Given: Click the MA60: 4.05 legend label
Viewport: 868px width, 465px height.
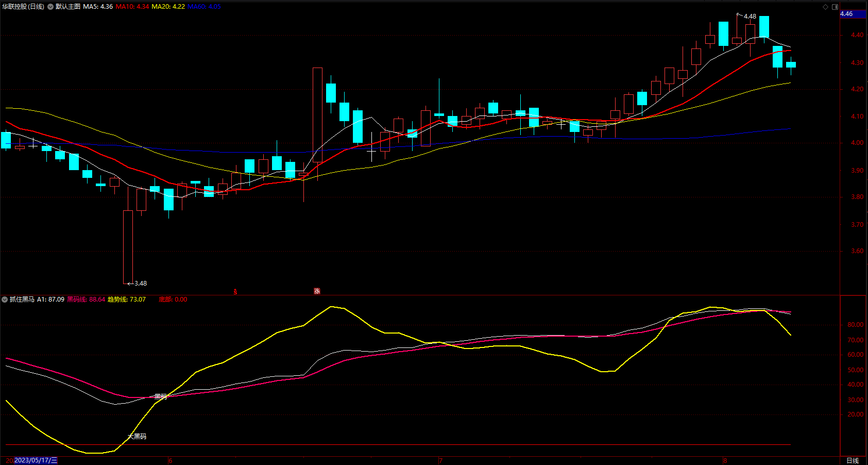Looking at the screenshot, I should (x=204, y=7).
